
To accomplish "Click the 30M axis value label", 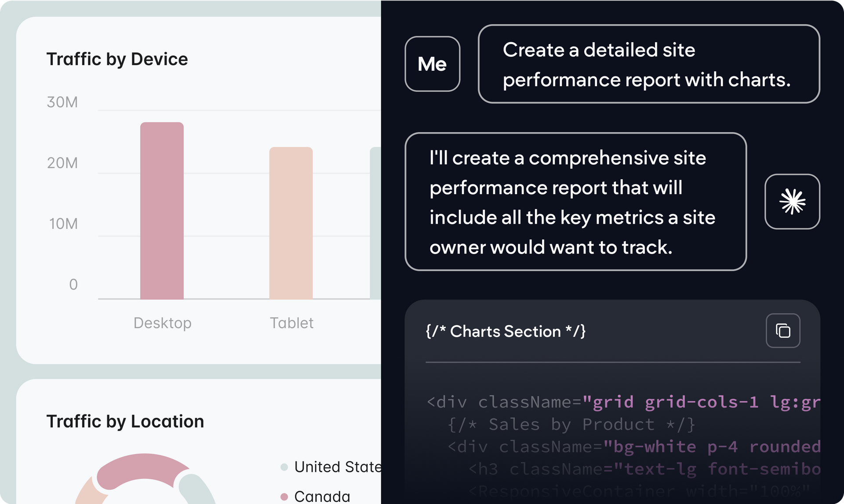I will tap(62, 102).
